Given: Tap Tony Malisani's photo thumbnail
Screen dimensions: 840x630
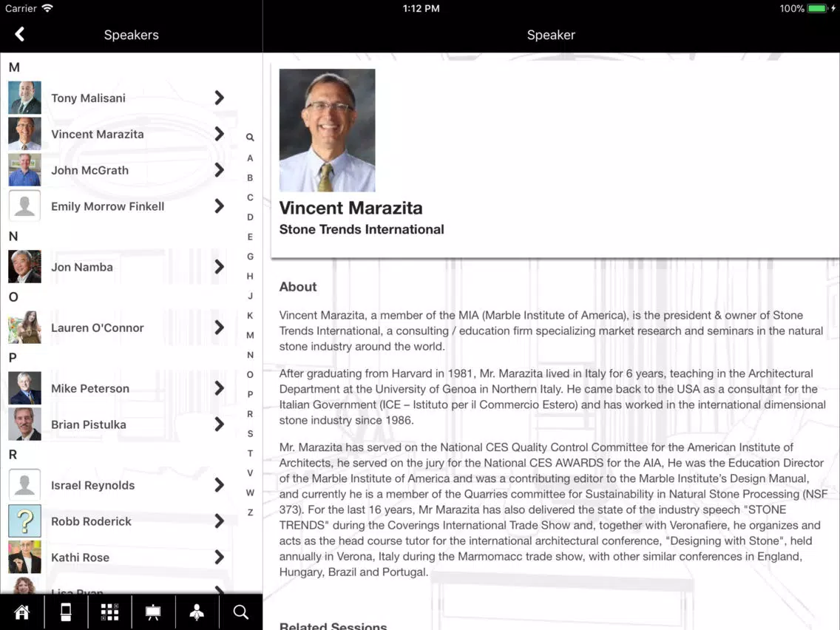Looking at the screenshot, I should (24, 98).
